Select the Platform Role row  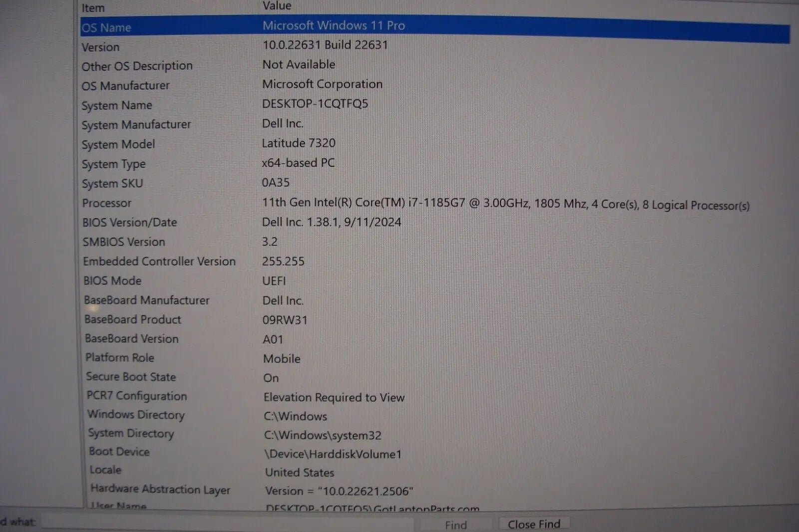(120, 358)
